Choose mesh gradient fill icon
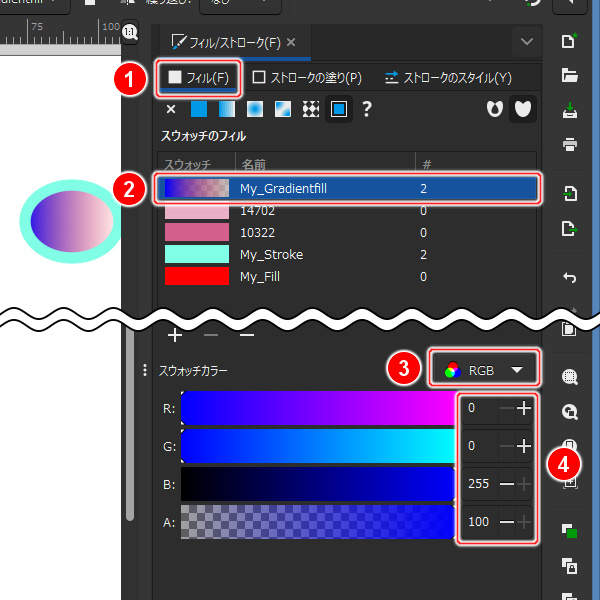Image resolution: width=600 pixels, height=600 pixels. tap(283, 109)
